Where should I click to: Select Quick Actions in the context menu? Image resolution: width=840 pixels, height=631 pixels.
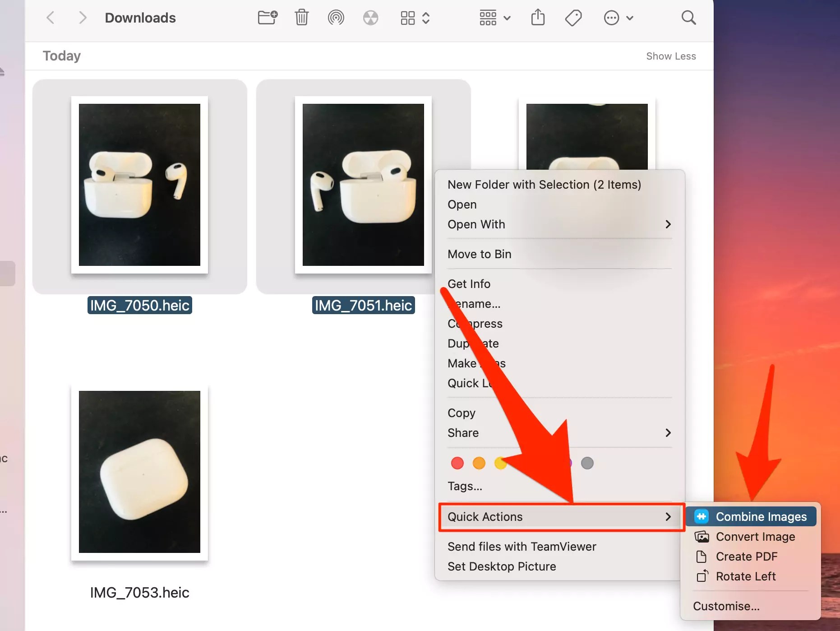coord(485,516)
